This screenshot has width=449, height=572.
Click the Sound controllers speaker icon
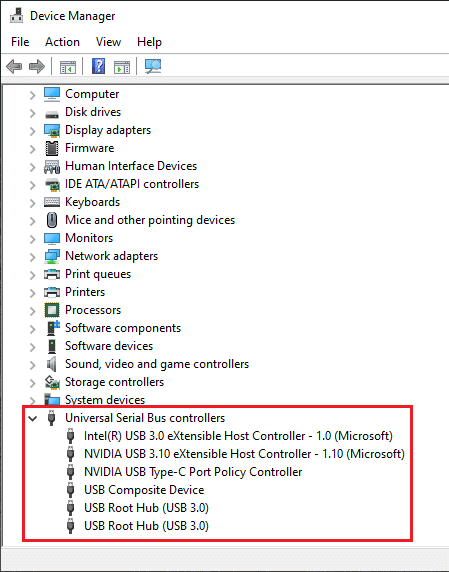[52, 364]
